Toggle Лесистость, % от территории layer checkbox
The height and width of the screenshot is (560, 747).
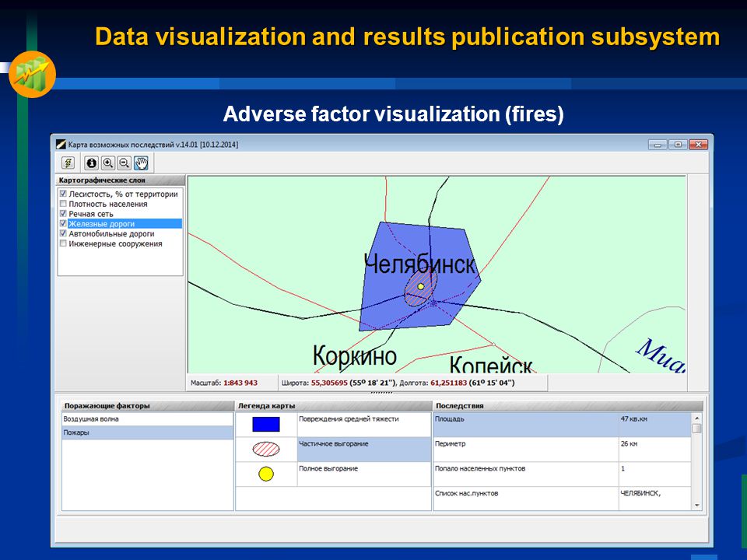[63, 194]
